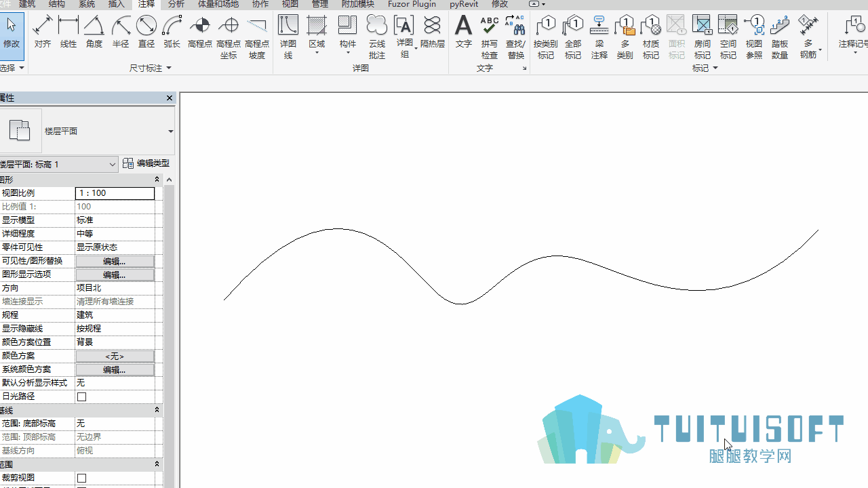This screenshot has width=868, height=488.
Task: Click the 编辑类型 edit type button
Action: click(146, 164)
